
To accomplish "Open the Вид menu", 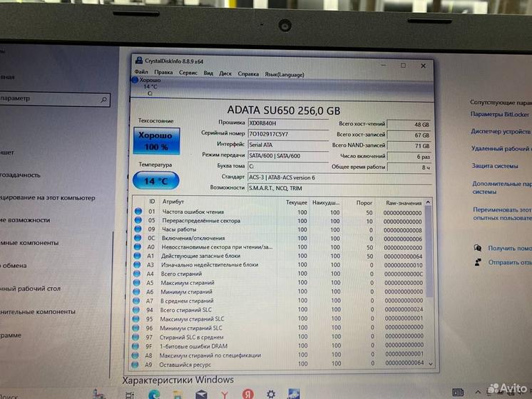I will [x=208, y=73].
